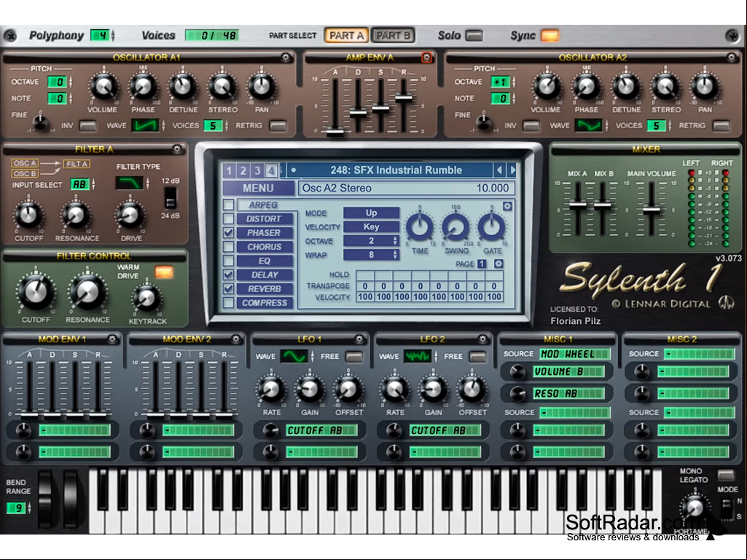Open LFO 2 CUTOFF AB destination selector

click(445, 430)
